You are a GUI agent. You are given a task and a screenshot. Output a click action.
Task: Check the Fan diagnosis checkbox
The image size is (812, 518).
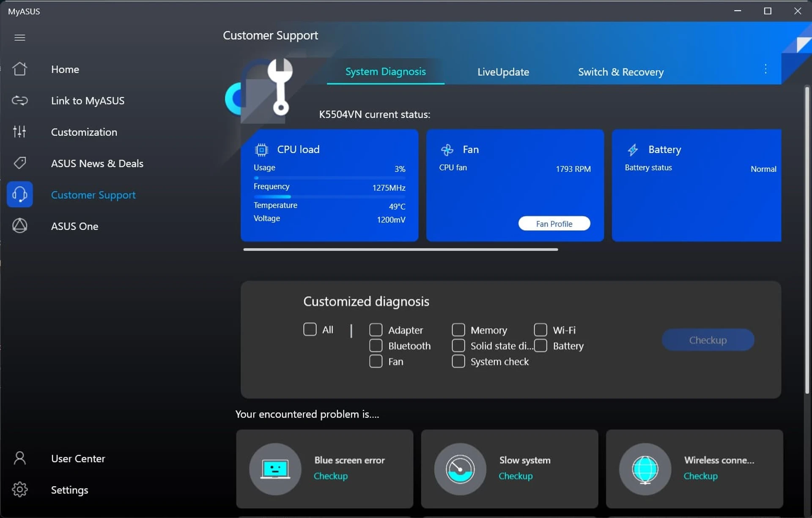376,361
